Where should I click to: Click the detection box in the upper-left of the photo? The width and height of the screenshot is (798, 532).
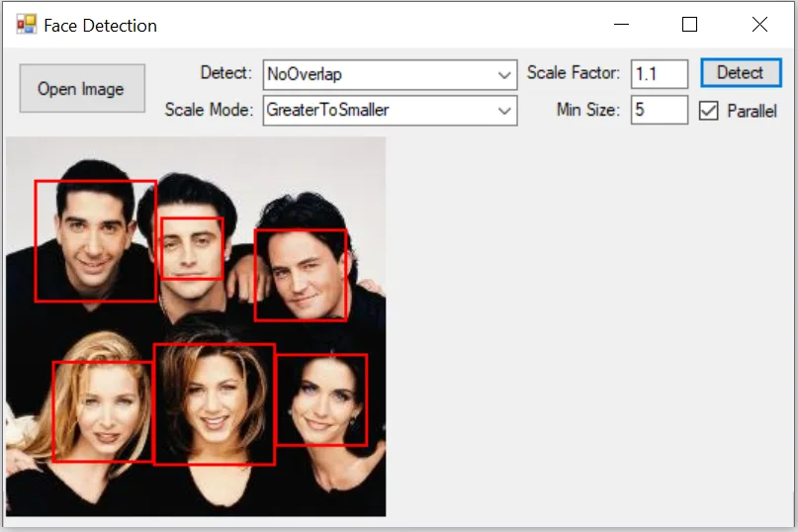tap(95, 240)
